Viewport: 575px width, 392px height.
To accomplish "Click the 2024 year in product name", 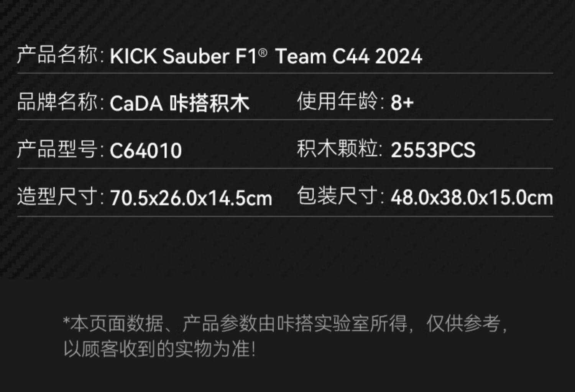I will coord(399,56).
